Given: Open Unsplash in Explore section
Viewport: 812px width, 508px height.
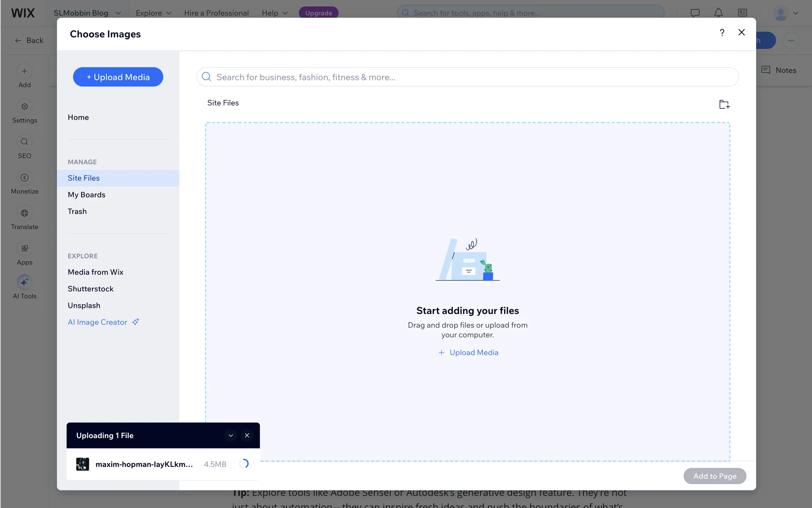Looking at the screenshot, I should click(x=84, y=306).
